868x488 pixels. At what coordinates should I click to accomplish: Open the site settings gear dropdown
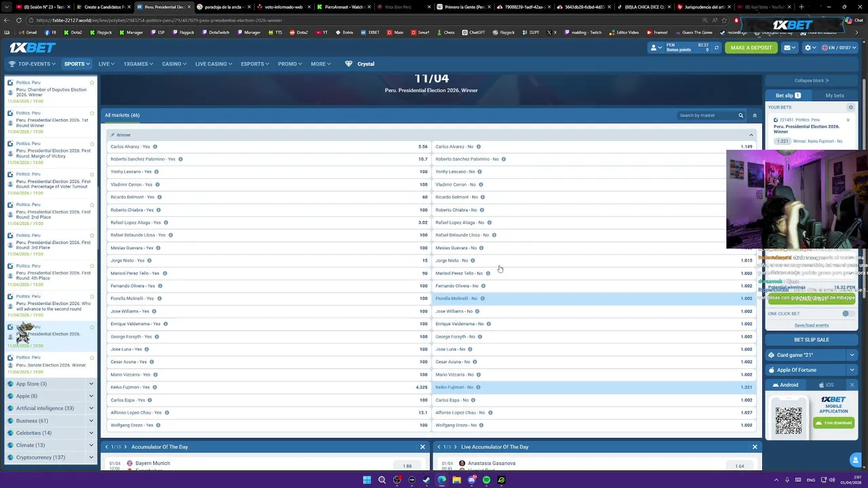click(810, 47)
